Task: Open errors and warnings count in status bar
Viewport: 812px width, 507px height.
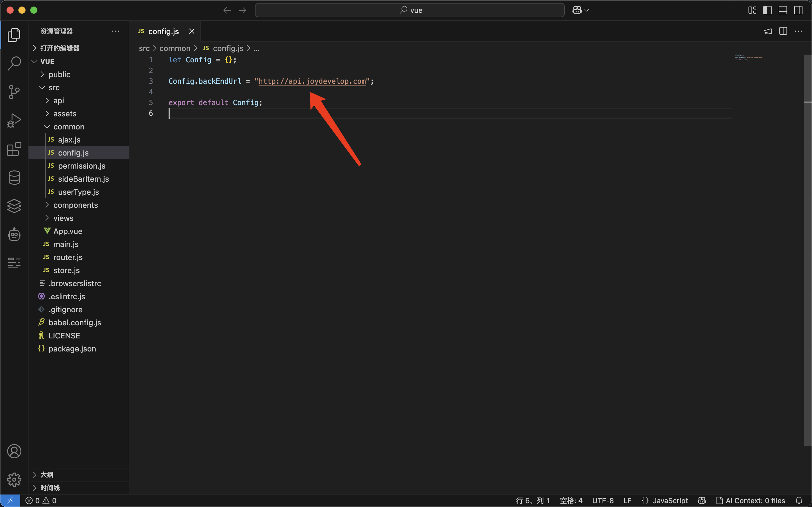Action: (41, 500)
